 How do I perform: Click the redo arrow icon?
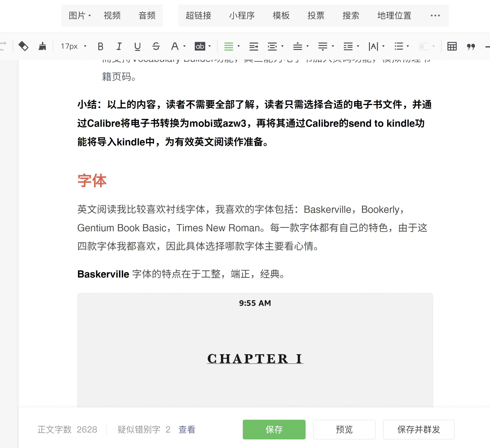coord(3,46)
